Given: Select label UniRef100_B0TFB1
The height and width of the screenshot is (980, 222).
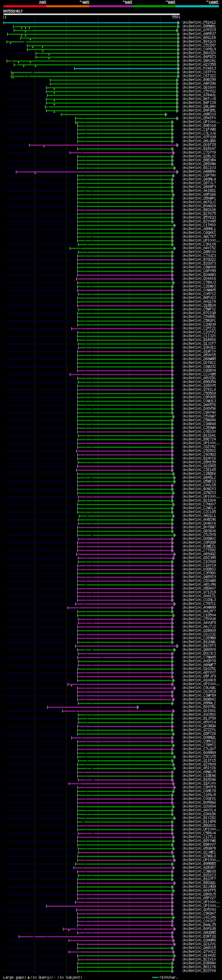Looking at the screenshot, I should (199, 707).
